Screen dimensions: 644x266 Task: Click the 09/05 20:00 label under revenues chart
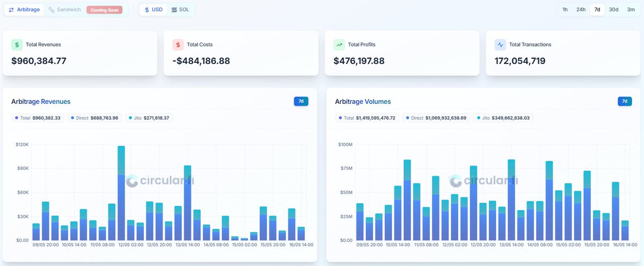tap(46, 245)
